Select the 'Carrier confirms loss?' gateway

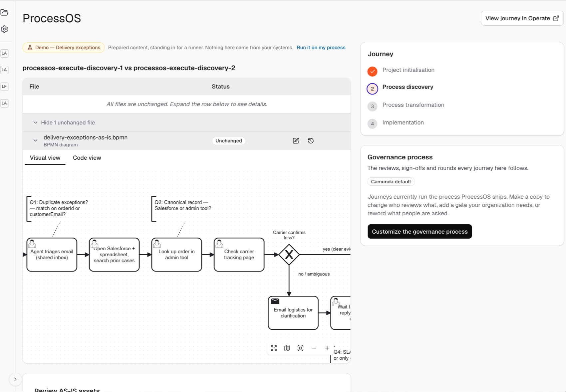[289, 255]
